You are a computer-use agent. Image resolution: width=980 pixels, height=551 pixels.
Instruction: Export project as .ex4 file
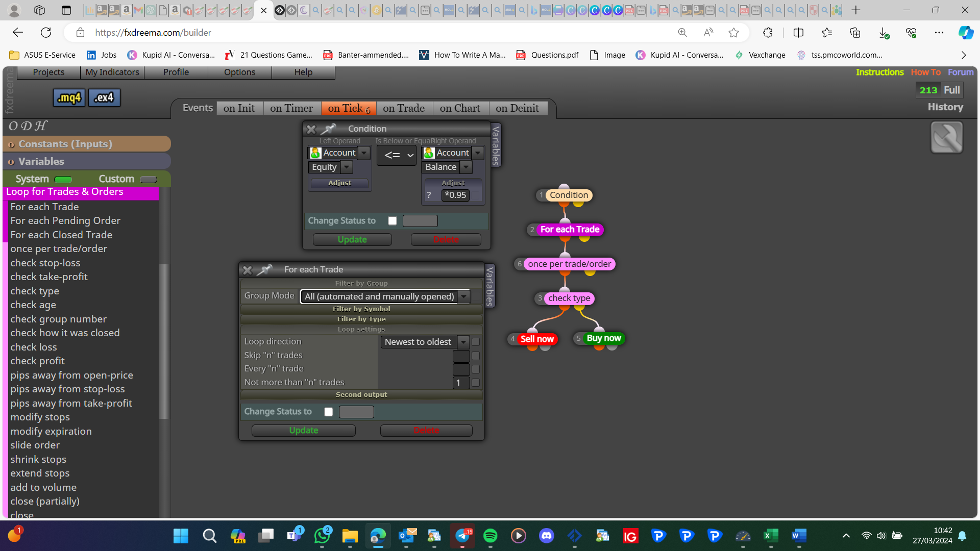point(104,97)
